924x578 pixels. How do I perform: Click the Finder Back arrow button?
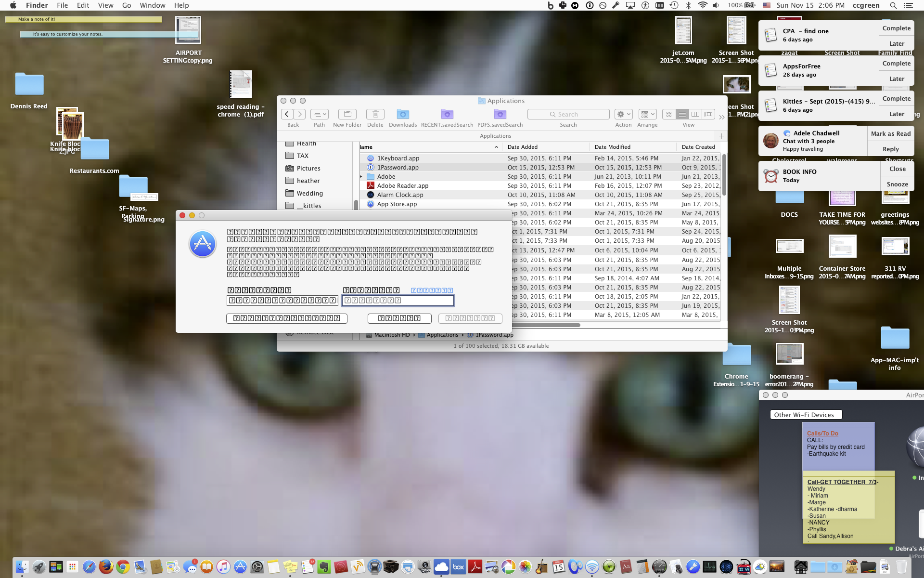pyautogui.click(x=287, y=114)
